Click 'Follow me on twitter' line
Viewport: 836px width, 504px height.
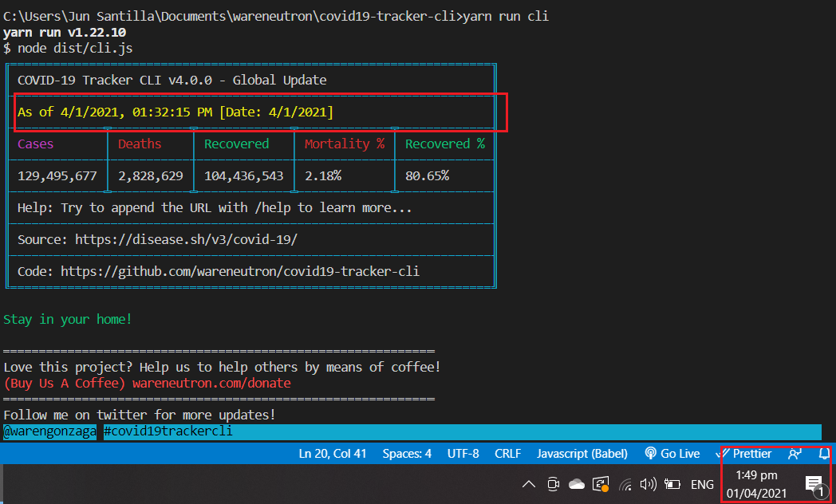tap(139, 415)
